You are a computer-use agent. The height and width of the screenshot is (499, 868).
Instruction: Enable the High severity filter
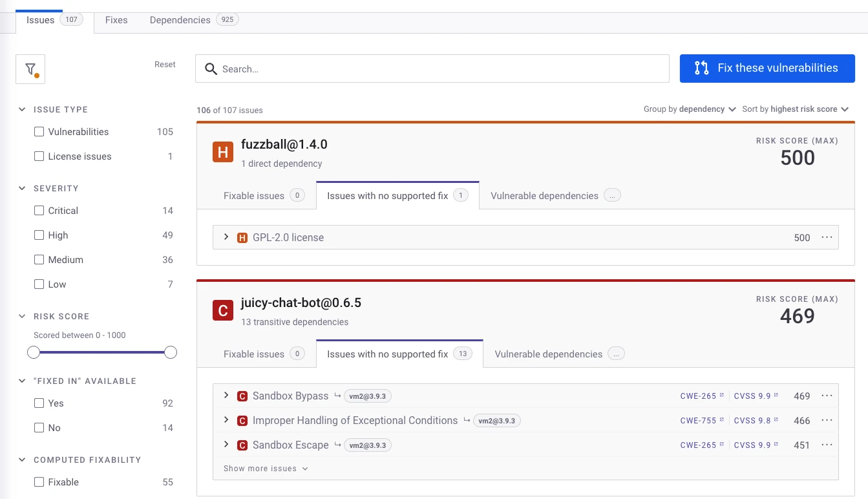tap(39, 235)
